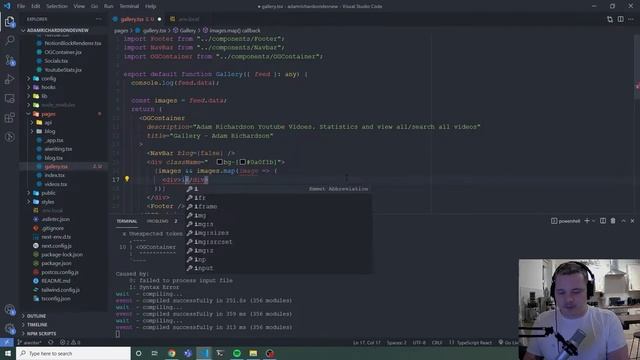Expand the NPM SCRIPTS section

(41, 334)
